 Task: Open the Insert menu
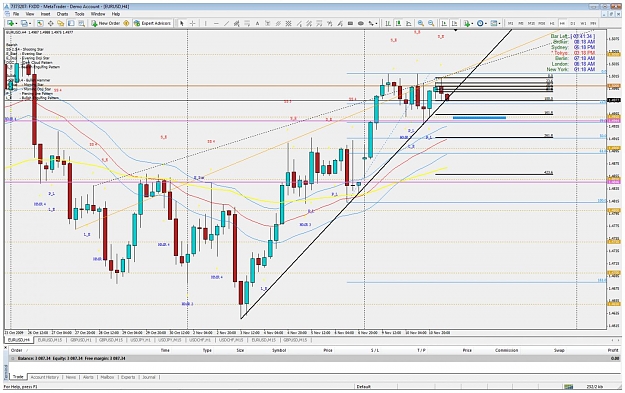45,14
